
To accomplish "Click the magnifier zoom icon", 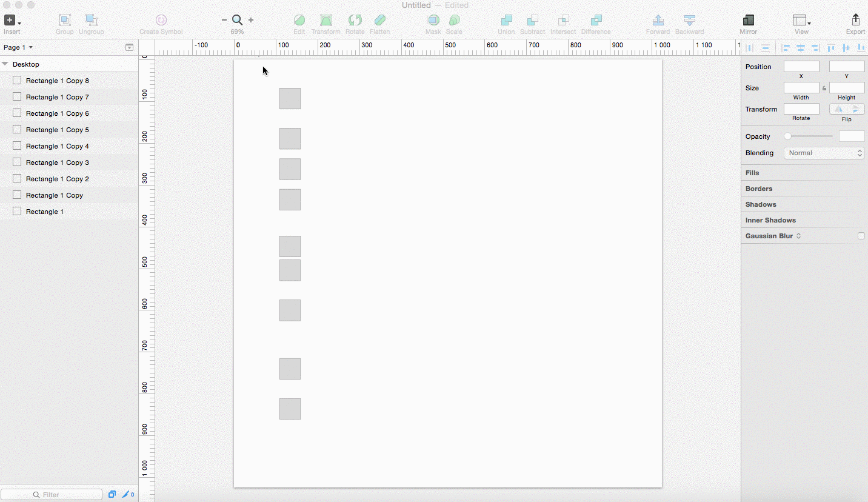I will click(238, 20).
